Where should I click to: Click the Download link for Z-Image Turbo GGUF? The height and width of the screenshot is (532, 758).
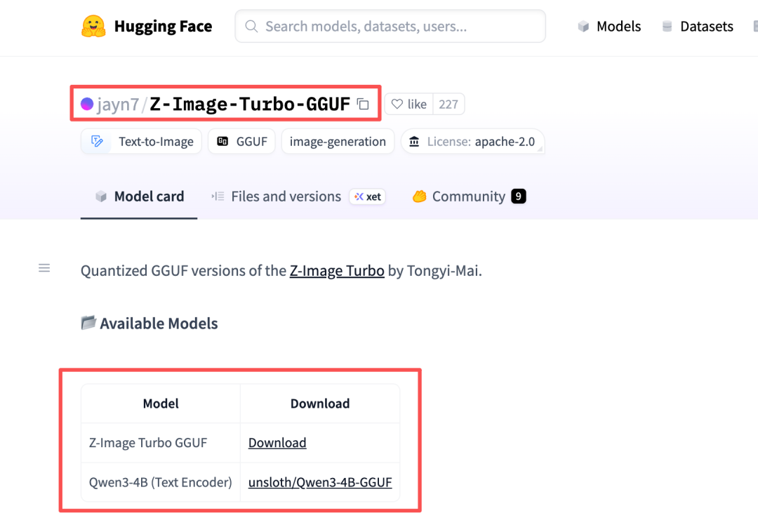click(277, 443)
